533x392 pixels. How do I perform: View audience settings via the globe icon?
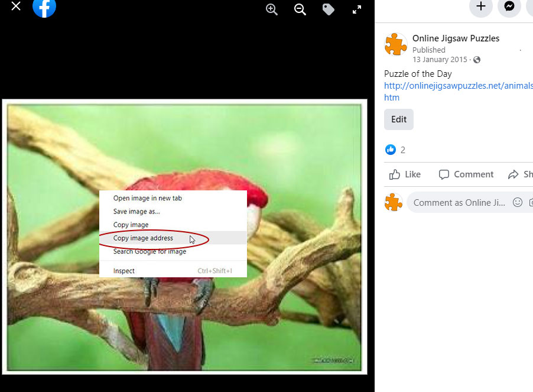pyautogui.click(x=476, y=60)
